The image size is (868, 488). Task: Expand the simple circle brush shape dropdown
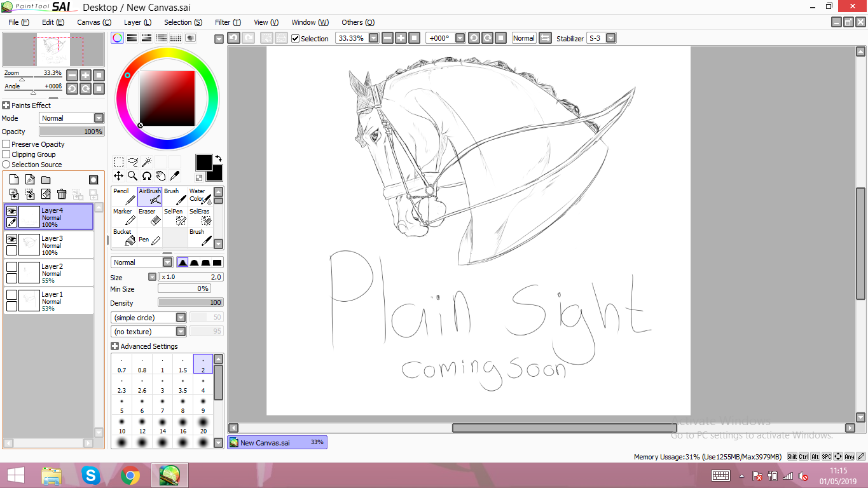(181, 318)
